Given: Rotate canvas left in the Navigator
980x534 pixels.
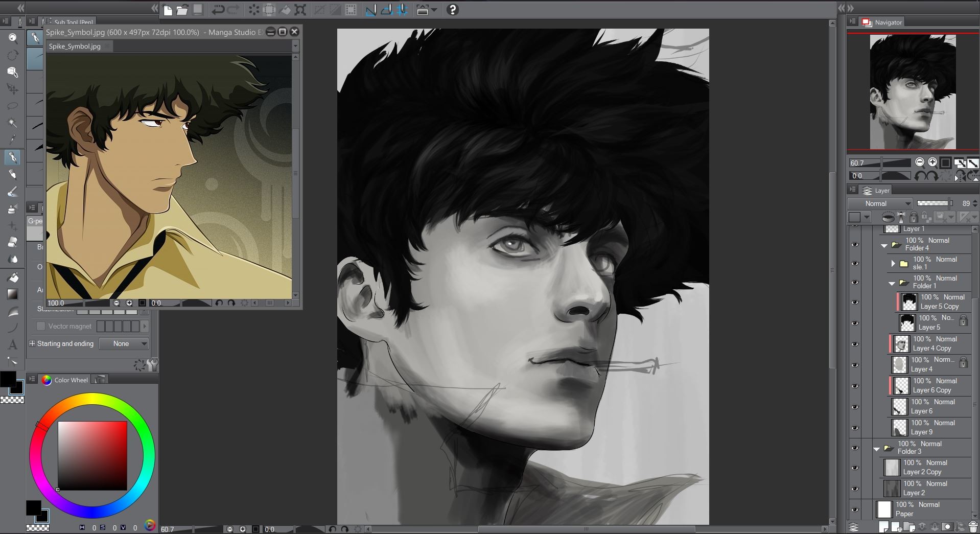Looking at the screenshot, I should [920, 176].
